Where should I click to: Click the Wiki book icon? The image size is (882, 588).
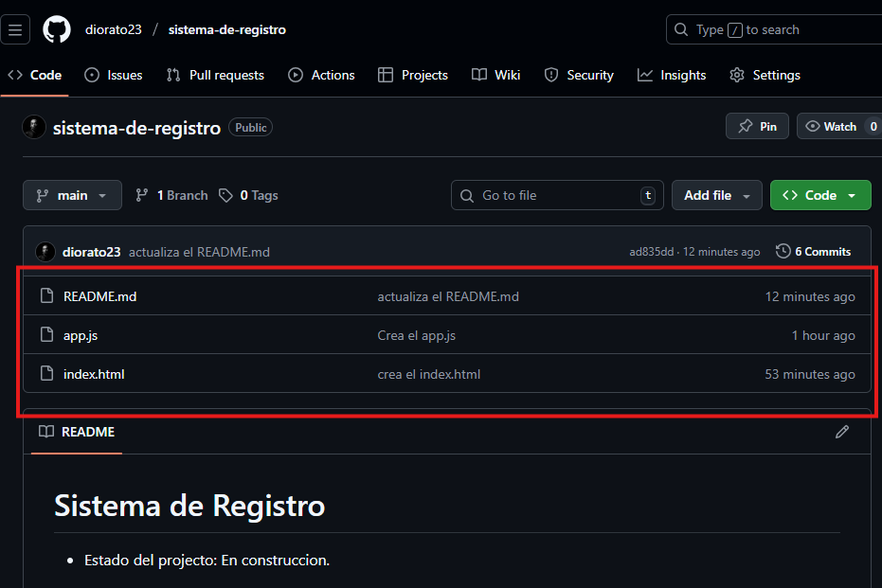[479, 75]
